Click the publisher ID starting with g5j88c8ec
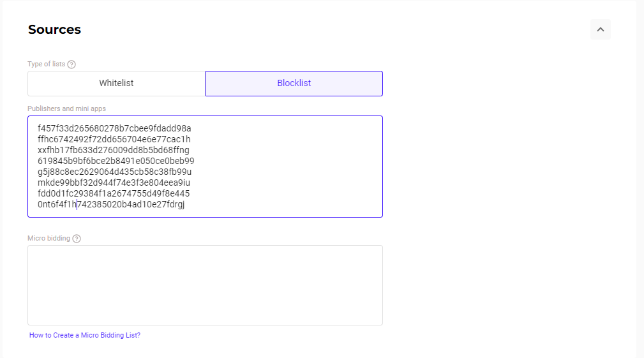Screen dimensions: 644x358 [x=115, y=172]
